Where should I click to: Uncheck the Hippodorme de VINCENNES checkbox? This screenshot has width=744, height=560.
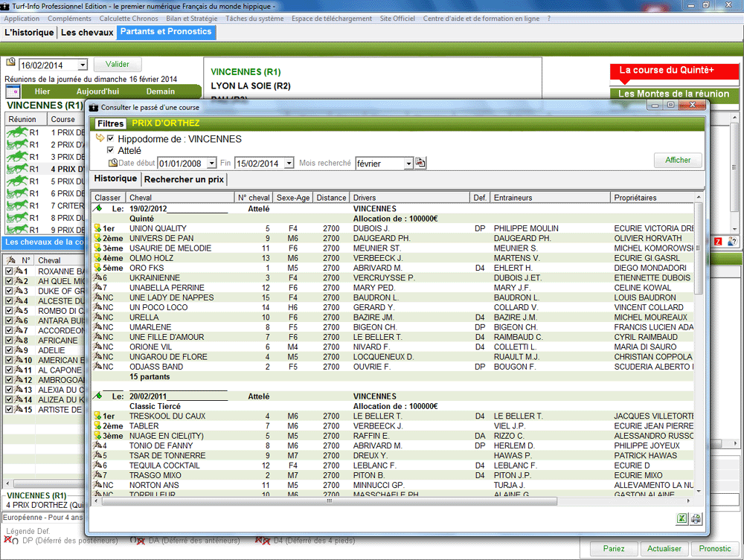tap(111, 139)
